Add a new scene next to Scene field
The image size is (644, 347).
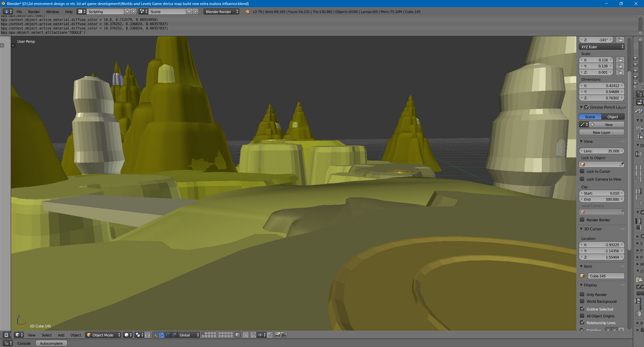(x=189, y=11)
